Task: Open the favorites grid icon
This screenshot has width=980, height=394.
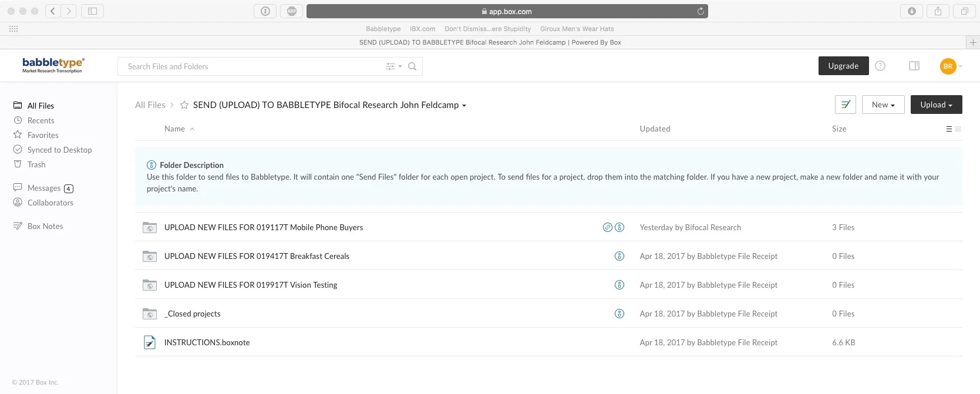Action: pos(14,29)
